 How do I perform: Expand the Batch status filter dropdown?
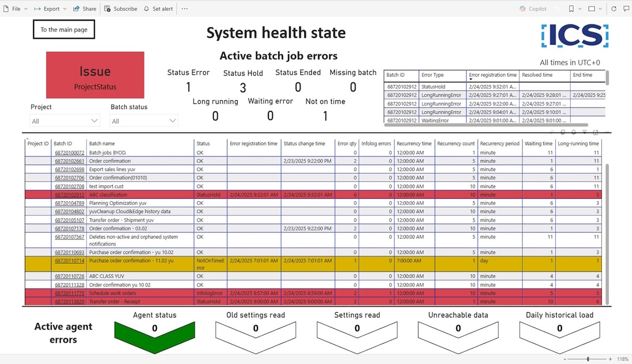click(x=172, y=121)
